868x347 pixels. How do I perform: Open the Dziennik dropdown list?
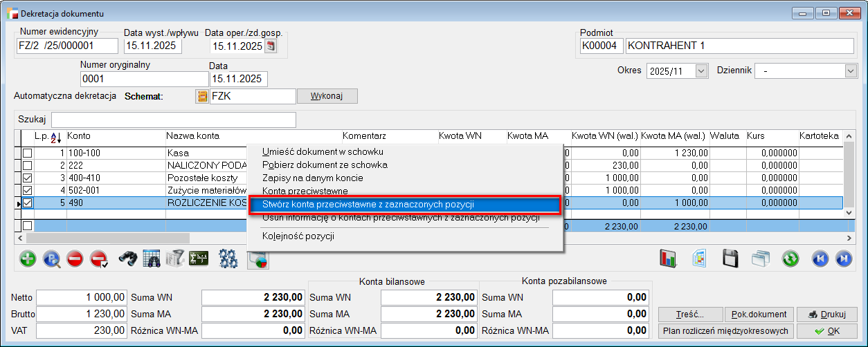[851, 71]
